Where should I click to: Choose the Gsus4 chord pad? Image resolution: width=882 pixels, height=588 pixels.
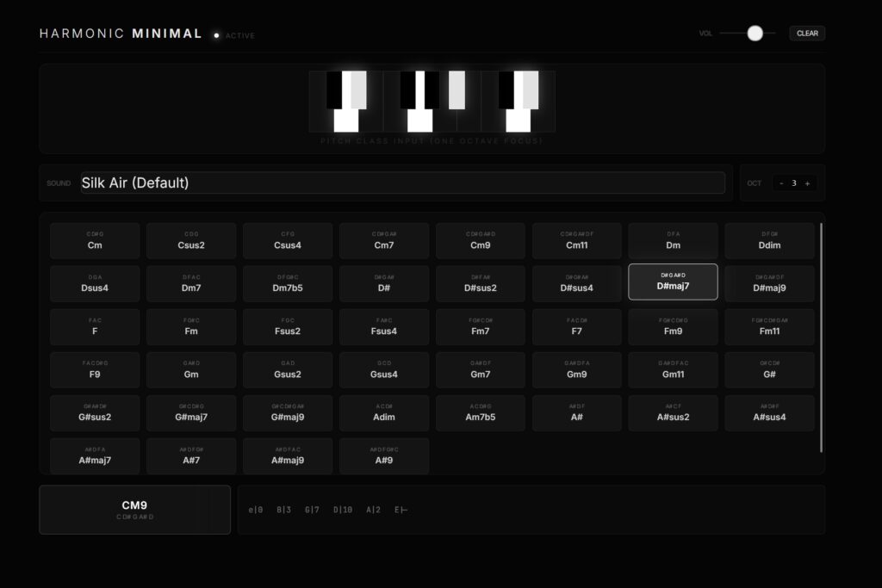tap(384, 370)
